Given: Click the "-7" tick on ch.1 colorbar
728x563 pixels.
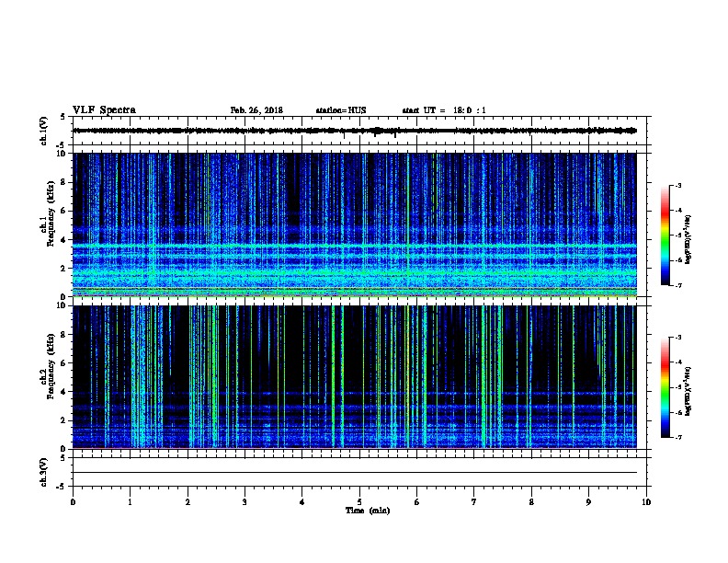Looking at the screenshot, I should pyautogui.click(x=677, y=285).
